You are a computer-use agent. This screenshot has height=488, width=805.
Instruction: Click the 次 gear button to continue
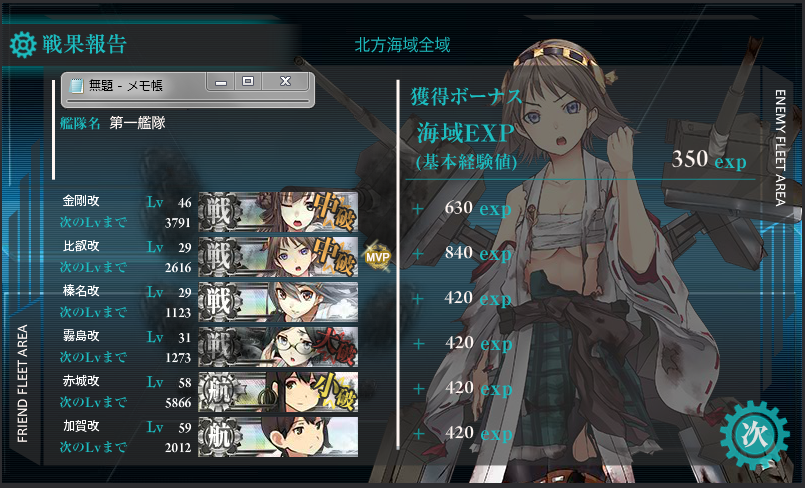point(754,435)
